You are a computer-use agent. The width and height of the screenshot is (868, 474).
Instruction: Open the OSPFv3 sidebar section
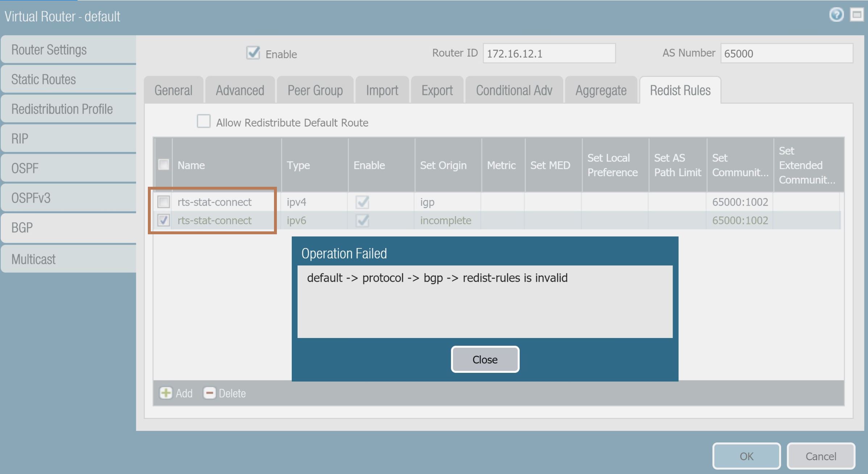click(x=31, y=198)
